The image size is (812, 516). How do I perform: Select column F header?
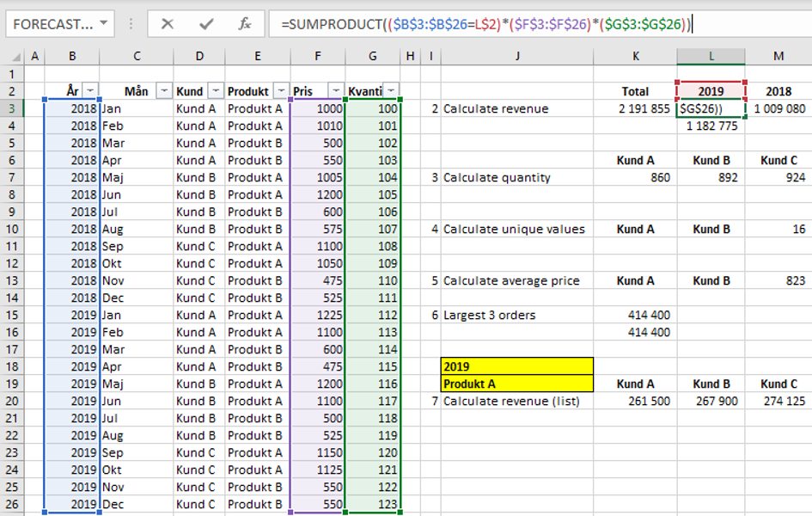click(317, 56)
